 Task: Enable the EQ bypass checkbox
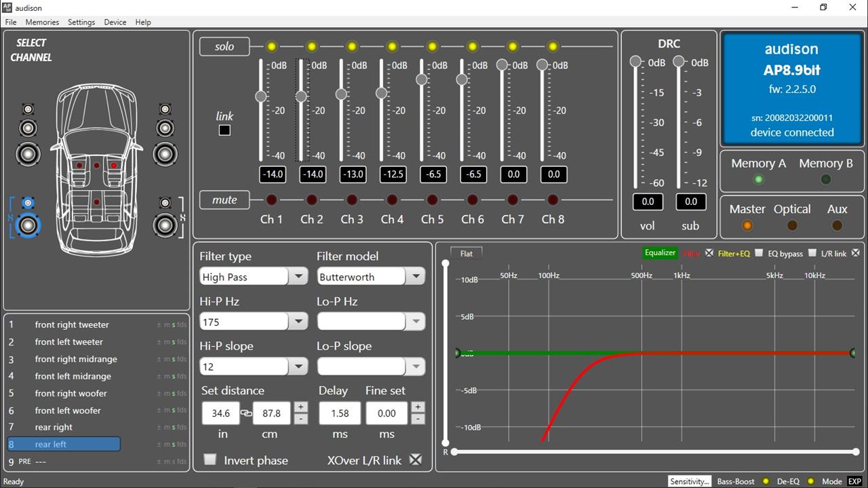click(812, 252)
